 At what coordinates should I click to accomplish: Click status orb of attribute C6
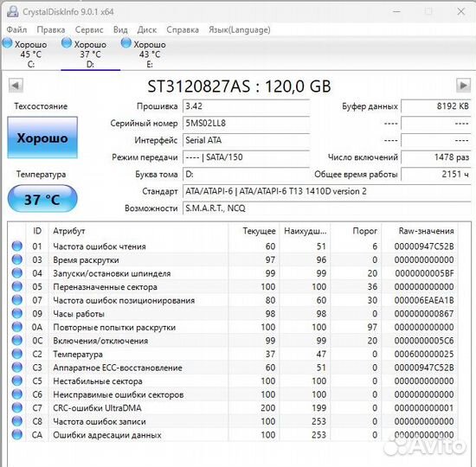coord(17,393)
